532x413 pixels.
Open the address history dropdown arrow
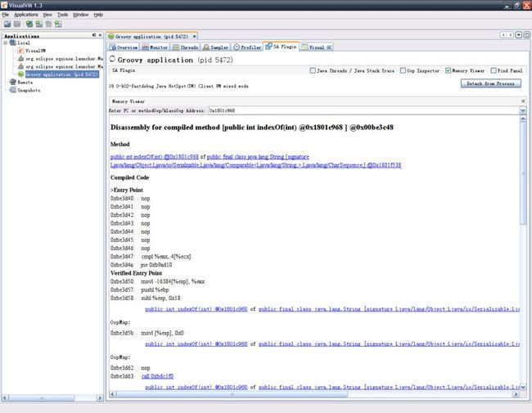(523, 110)
